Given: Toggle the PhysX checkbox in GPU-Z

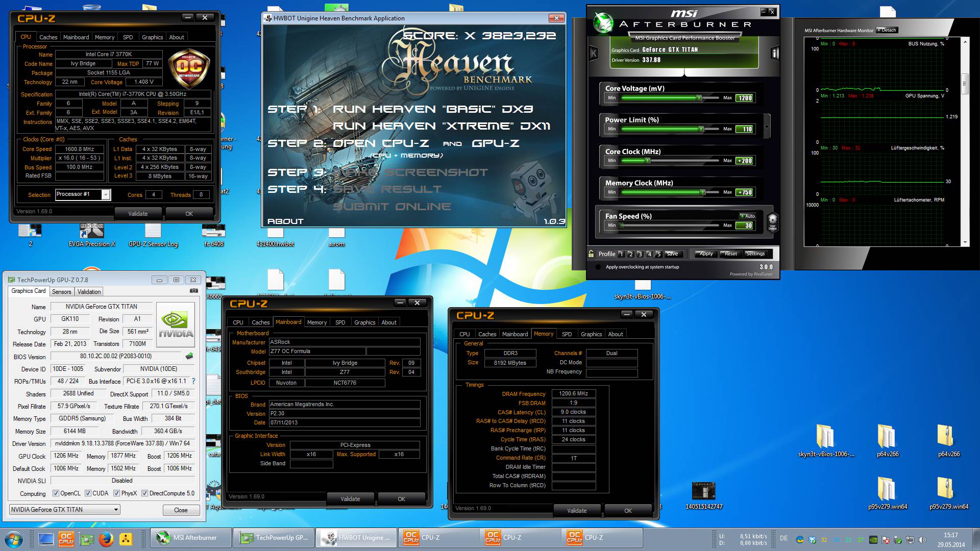Looking at the screenshot, I should tap(117, 493).
